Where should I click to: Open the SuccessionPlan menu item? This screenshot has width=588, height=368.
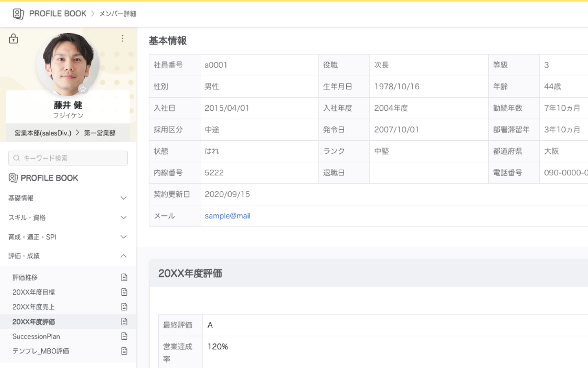(x=36, y=337)
